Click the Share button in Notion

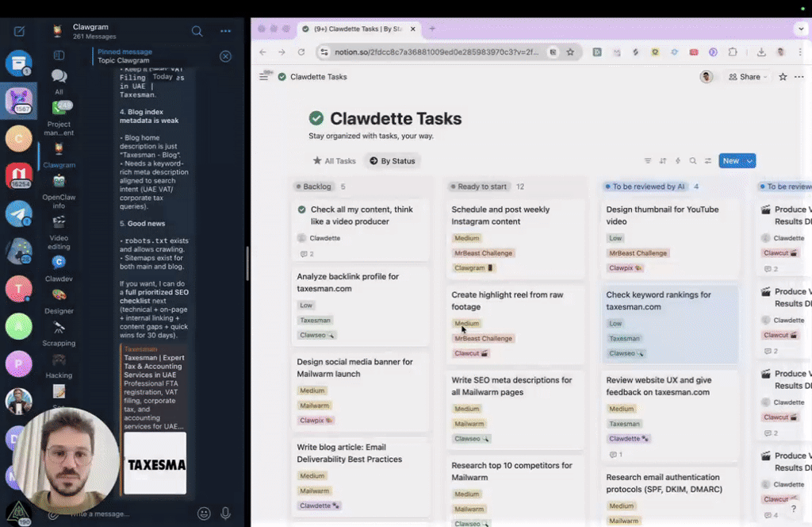[747, 77]
